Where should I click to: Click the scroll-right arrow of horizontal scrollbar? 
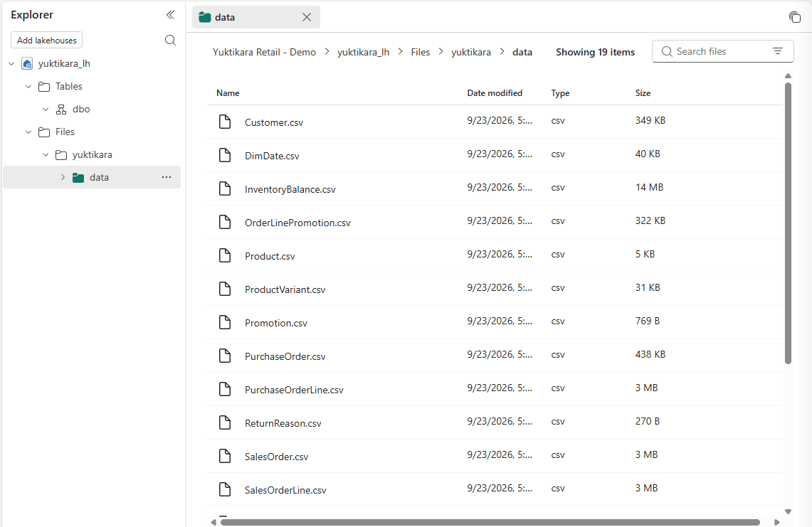click(777, 522)
